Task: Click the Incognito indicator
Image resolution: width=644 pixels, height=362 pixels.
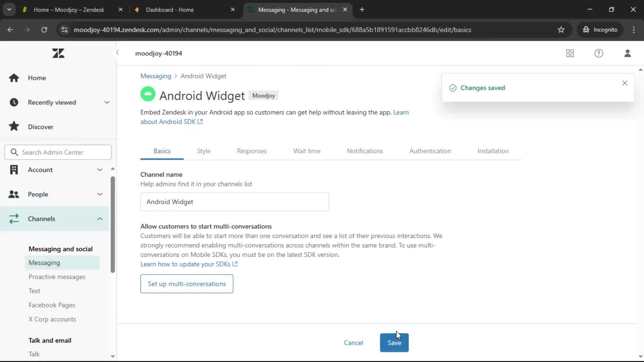Action: (x=600, y=30)
